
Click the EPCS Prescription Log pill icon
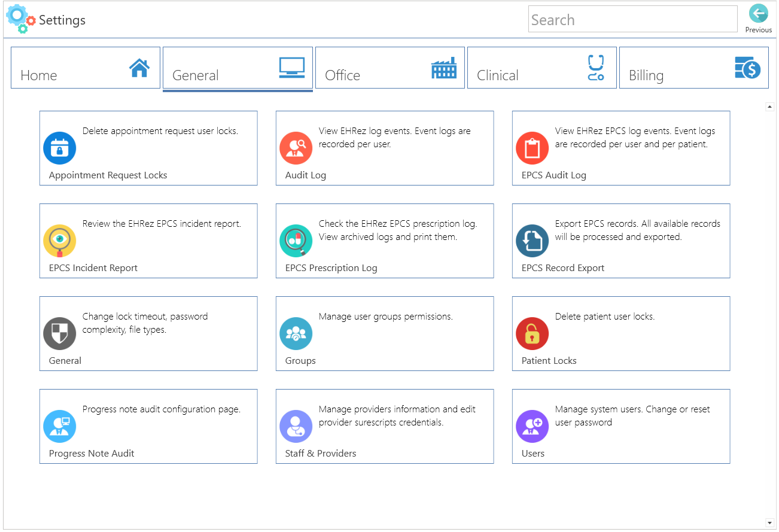(x=296, y=241)
